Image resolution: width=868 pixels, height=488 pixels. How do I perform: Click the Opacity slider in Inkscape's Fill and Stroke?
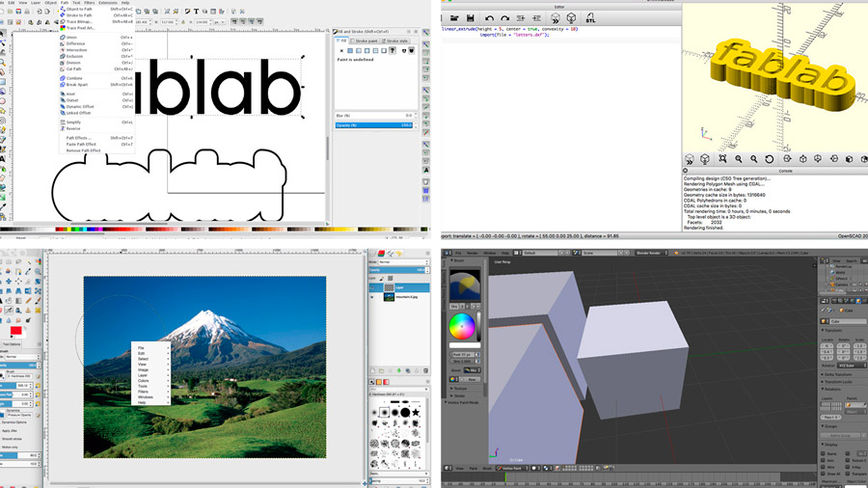[x=374, y=125]
